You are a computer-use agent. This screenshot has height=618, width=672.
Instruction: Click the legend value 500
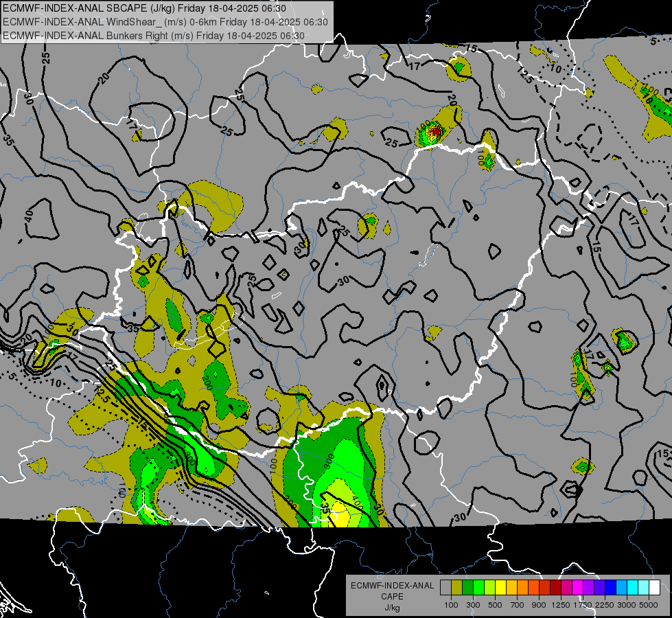coord(495,605)
